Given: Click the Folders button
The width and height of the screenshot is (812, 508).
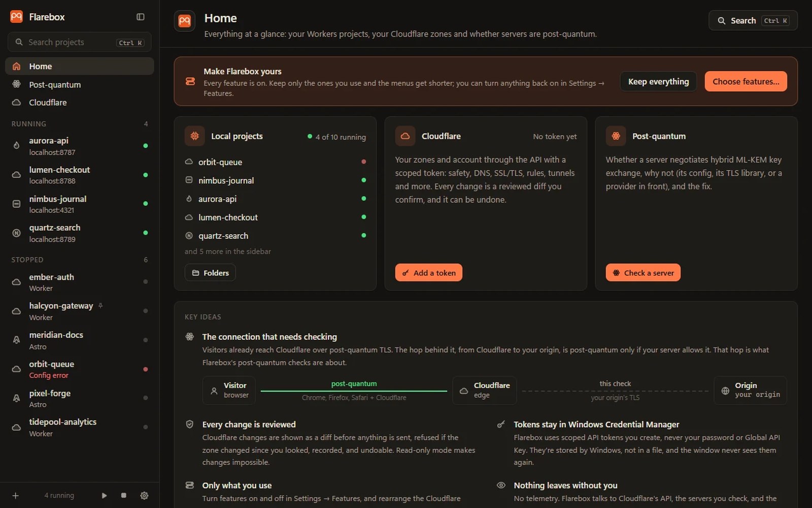Looking at the screenshot, I should (210, 273).
